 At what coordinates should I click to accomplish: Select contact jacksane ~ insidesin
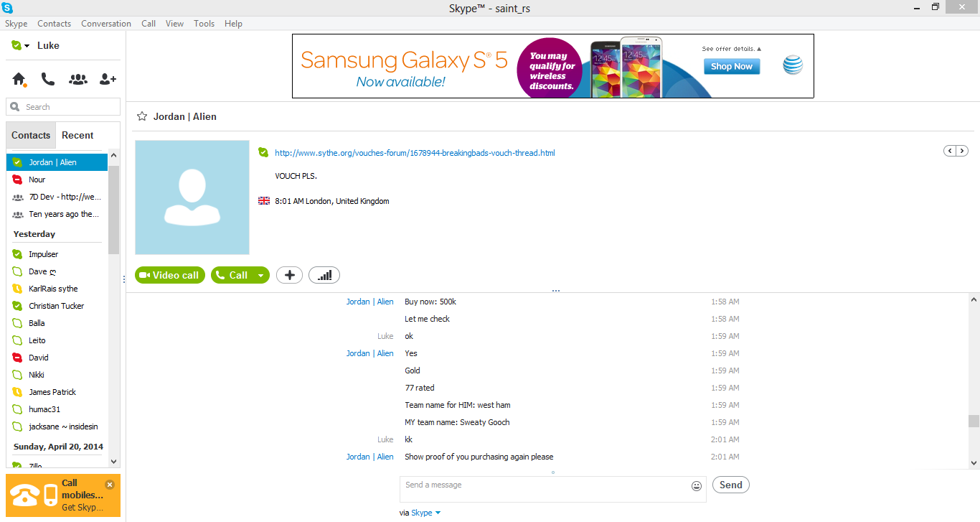[57, 427]
